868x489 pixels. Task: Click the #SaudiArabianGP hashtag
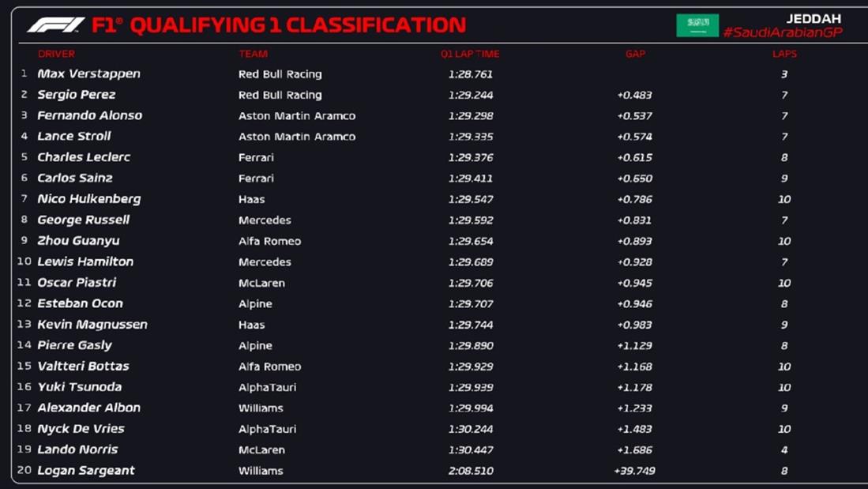pyautogui.click(x=783, y=32)
